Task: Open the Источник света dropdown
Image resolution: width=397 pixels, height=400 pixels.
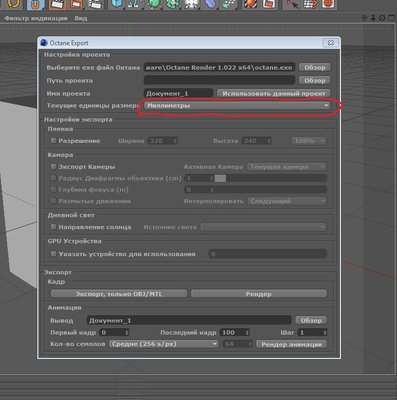Action: click(263, 227)
